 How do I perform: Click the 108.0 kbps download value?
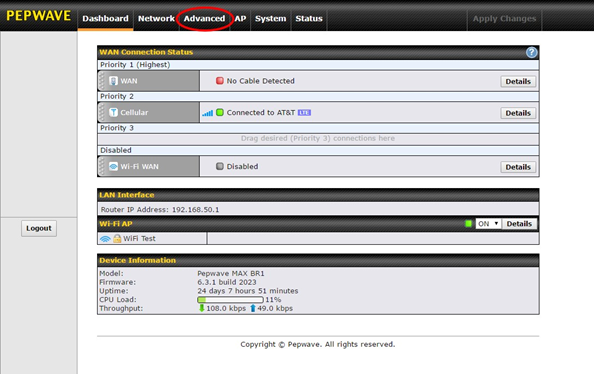click(x=226, y=308)
